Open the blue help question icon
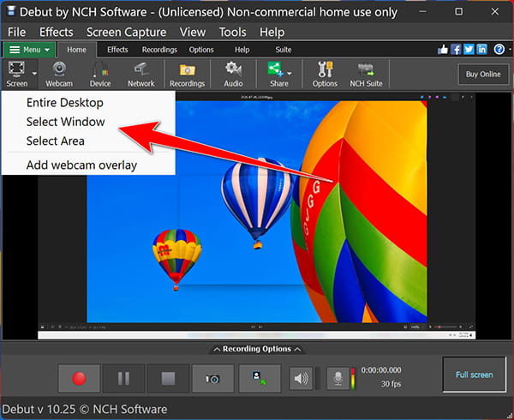 499,50
